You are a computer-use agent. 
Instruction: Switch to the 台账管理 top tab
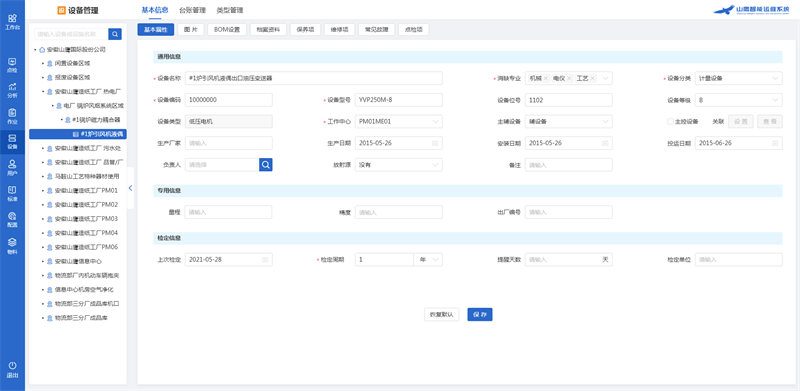192,10
